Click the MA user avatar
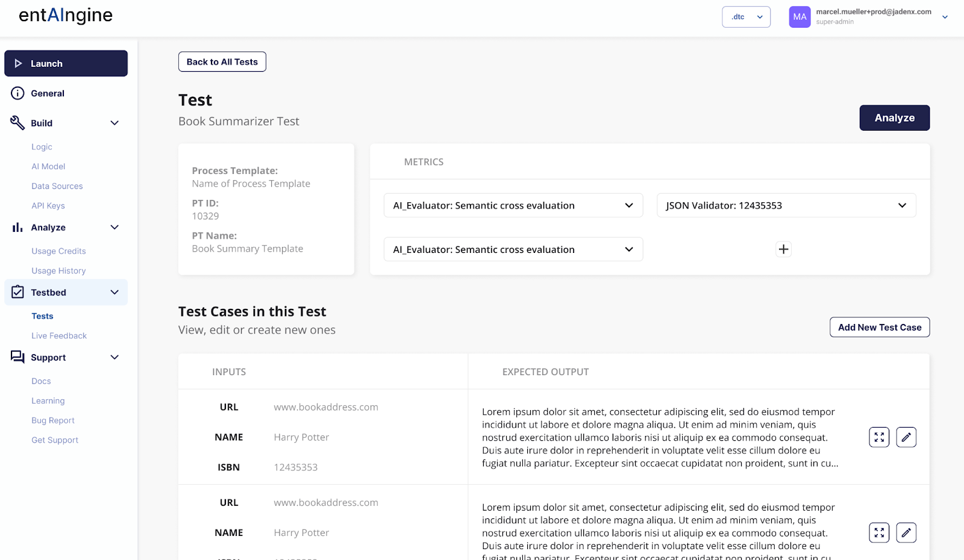The image size is (964, 560). (800, 17)
